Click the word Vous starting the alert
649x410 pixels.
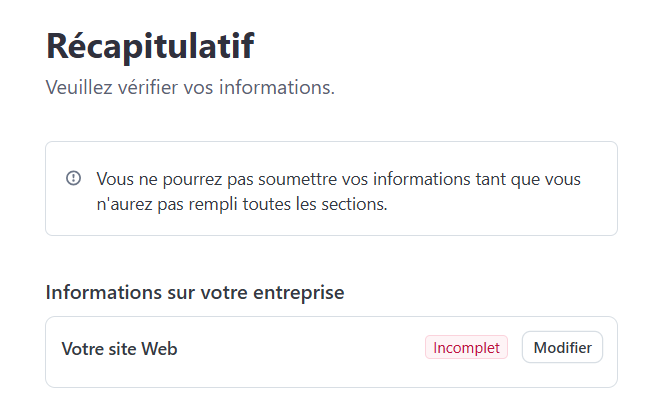point(114,180)
